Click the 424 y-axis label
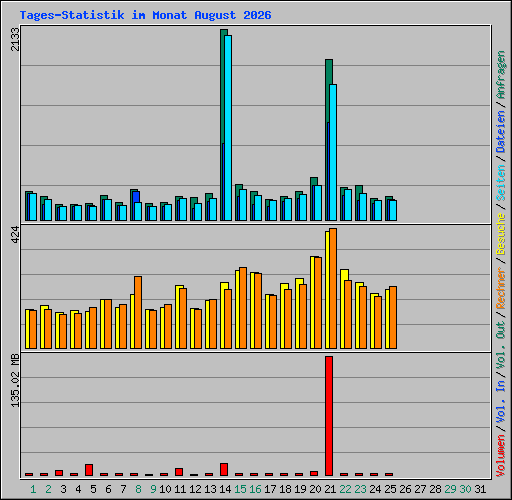 pos(15,234)
